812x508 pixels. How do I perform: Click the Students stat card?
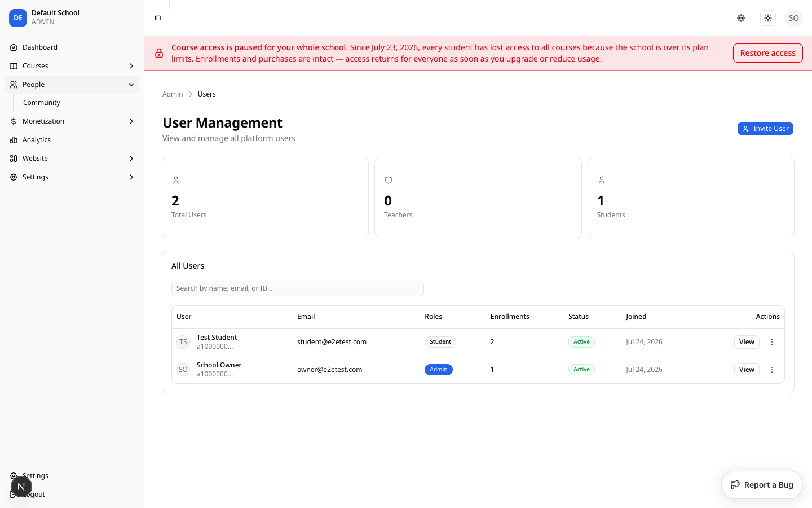[x=691, y=198]
